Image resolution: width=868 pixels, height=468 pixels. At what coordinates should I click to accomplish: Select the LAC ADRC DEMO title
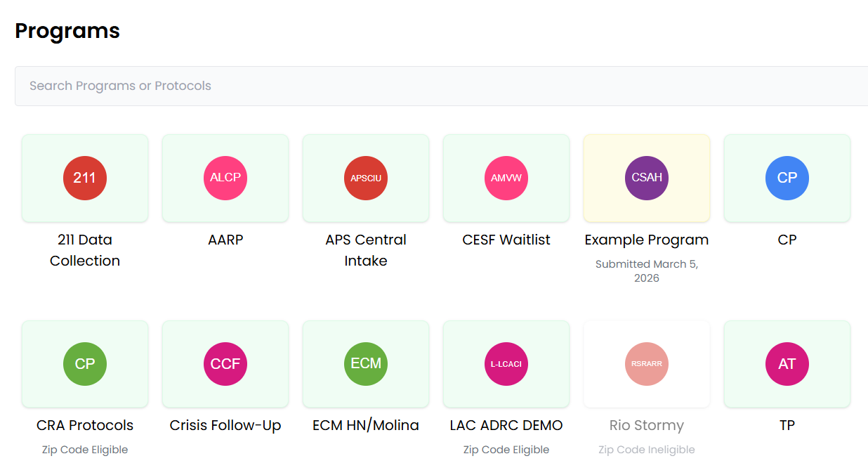tap(506, 425)
